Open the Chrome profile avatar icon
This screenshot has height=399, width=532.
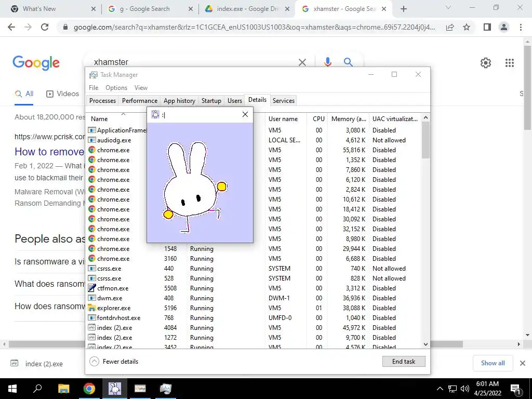pyautogui.click(x=504, y=27)
